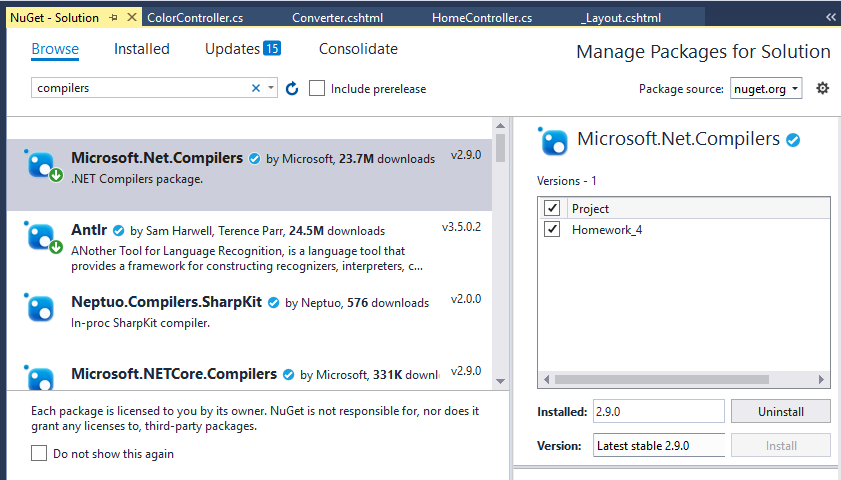841x480 pixels.
Task: Select the Neptuo.Compilers.SharpKit package entry
Action: pos(249,317)
